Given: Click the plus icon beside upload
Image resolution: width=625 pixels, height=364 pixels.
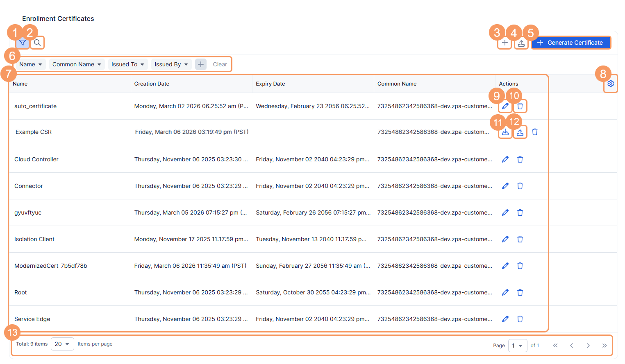Looking at the screenshot, I should [x=505, y=43].
